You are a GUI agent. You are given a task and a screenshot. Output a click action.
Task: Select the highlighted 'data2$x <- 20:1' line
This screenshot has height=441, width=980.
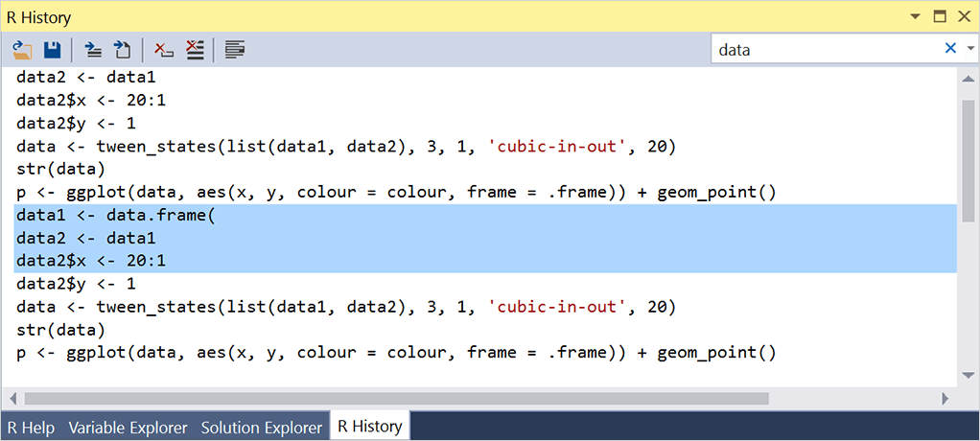click(x=485, y=261)
